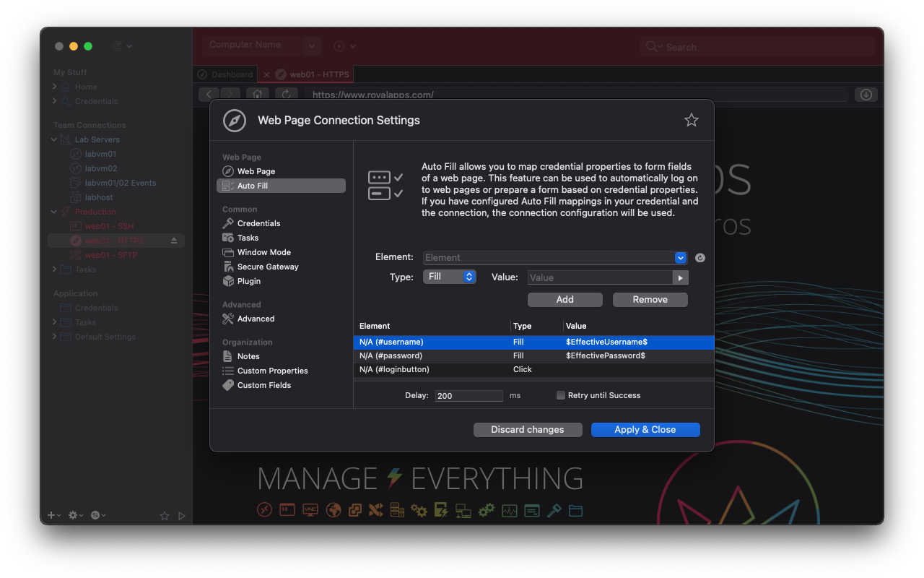Click the Custom Fields tag icon

(228, 385)
